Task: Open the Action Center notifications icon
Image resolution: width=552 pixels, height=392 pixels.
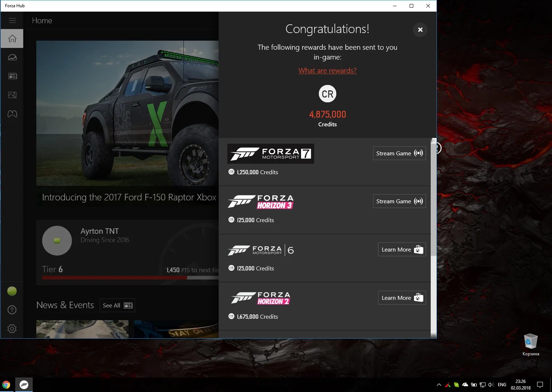Action: 540,385
